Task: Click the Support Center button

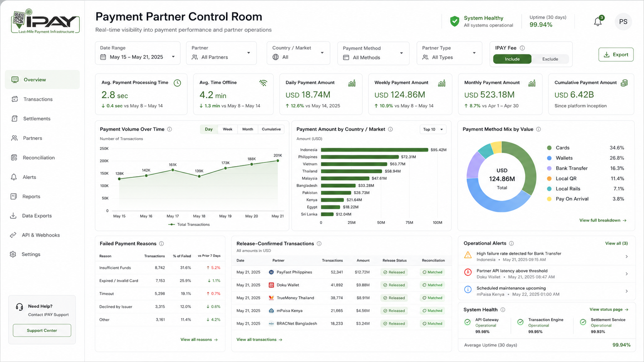Action: pyautogui.click(x=42, y=330)
